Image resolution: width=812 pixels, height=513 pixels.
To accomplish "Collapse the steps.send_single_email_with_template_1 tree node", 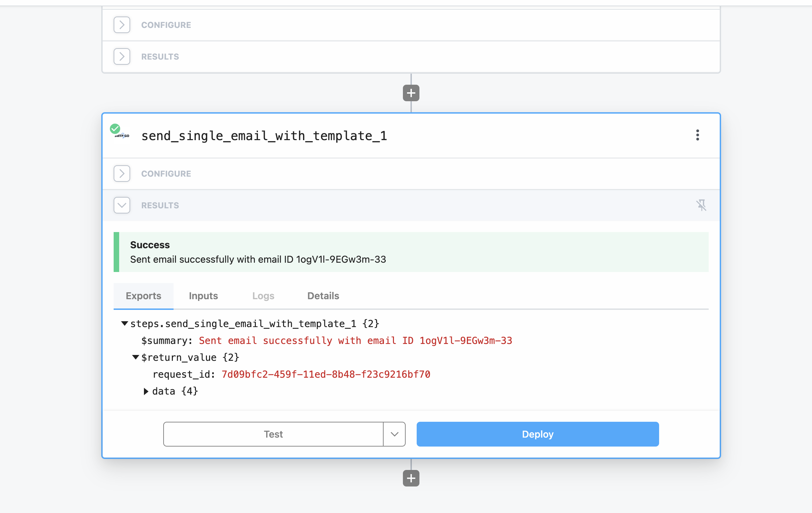I will 125,323.
